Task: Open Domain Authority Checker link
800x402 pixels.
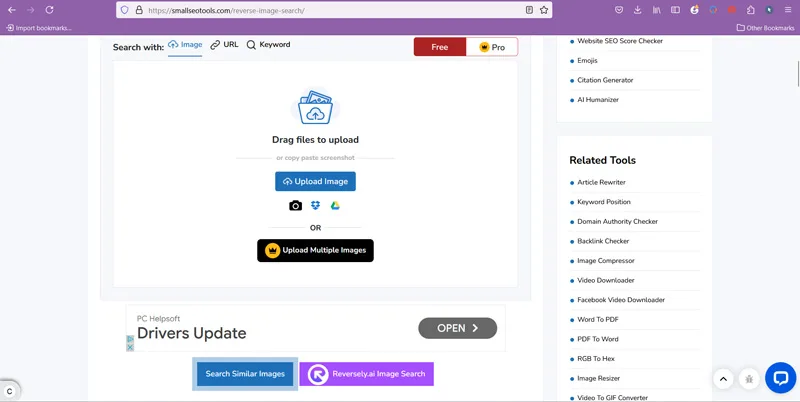Action: (617, 221)
